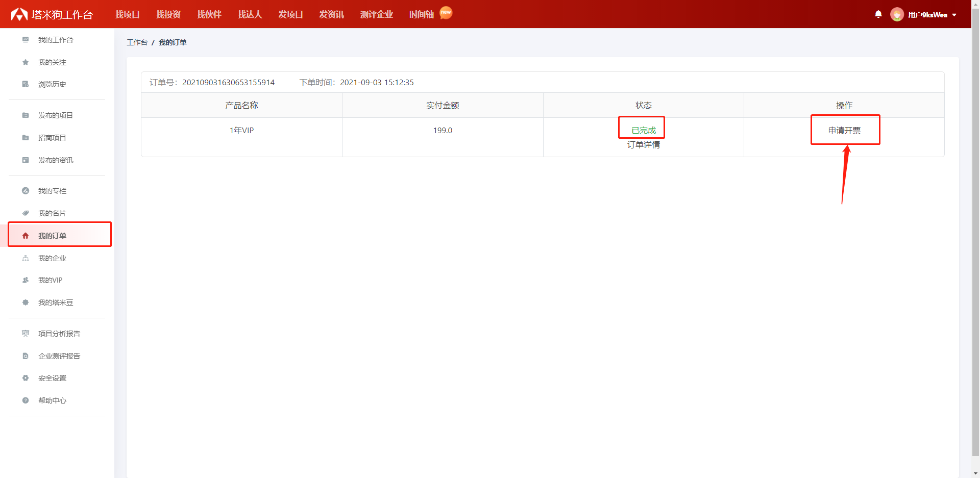980x478 pixels.
Task: Open 订单详情 link under 已完成
Action: (643, 145)
